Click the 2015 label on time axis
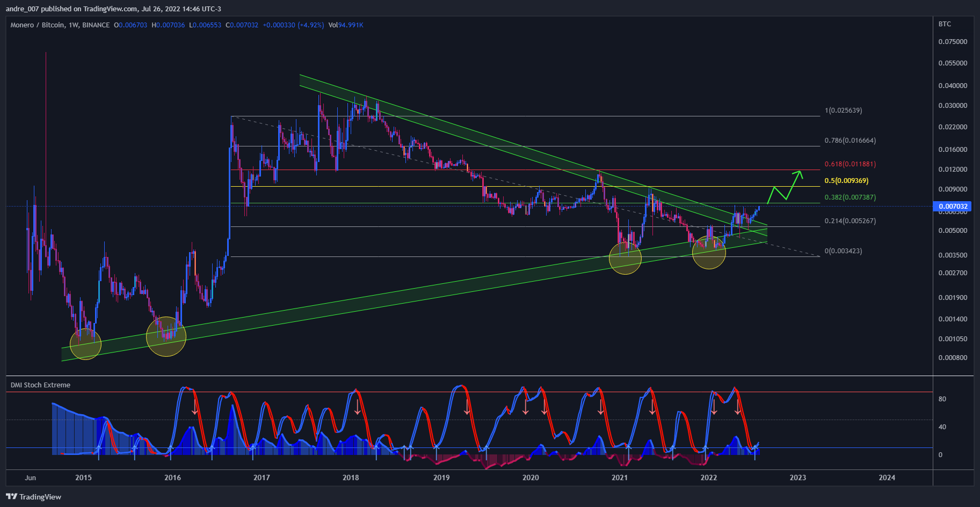 click(x=83, y=477)
